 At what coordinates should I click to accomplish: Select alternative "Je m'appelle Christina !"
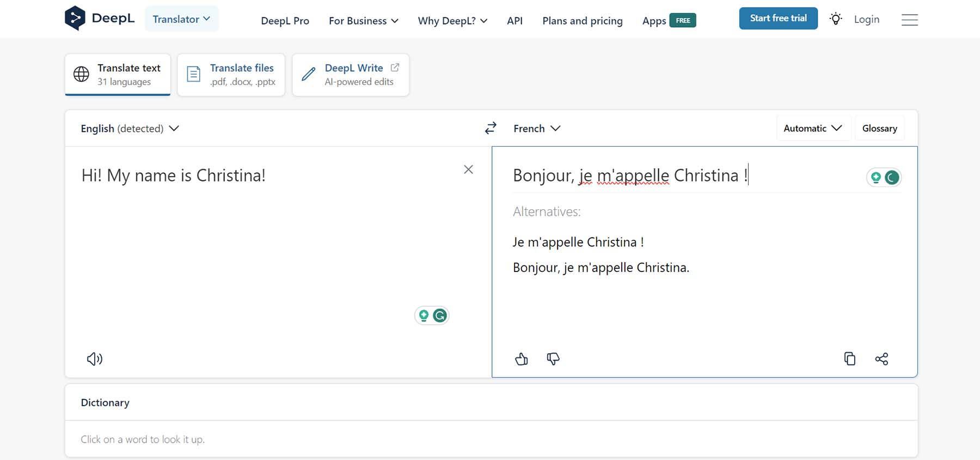coord(578,242)
